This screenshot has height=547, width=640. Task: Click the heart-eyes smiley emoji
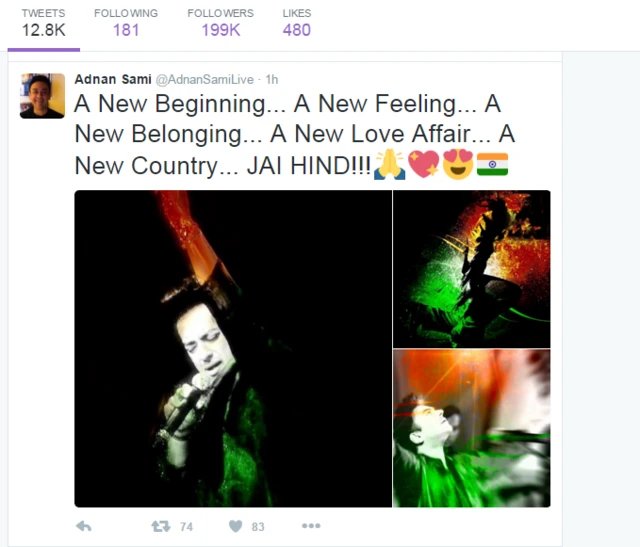tap(458, 165)
